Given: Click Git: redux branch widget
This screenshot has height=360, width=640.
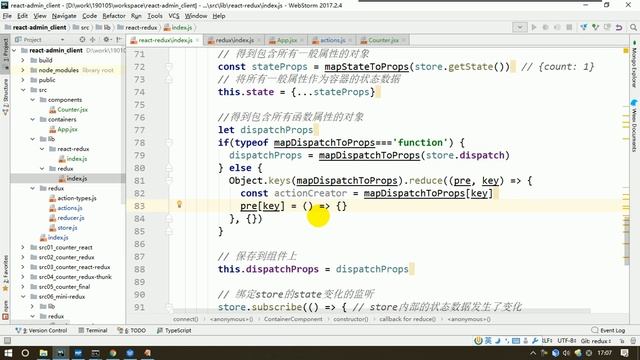Looking at the screenshot, I should point(596,341).
